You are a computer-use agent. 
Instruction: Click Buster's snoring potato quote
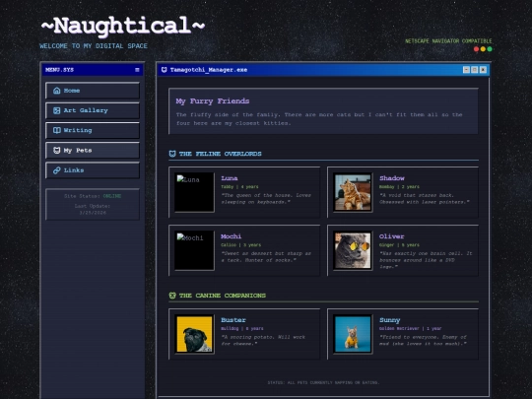[x=263, y=340]
